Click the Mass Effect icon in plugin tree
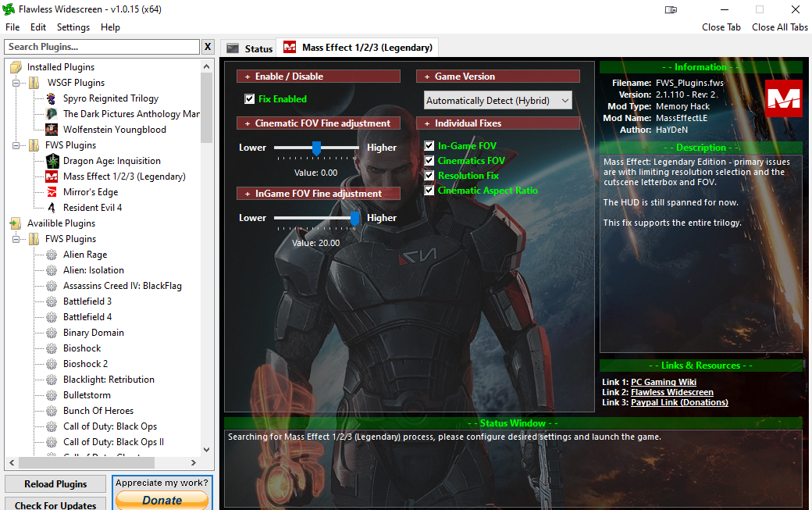 [x=52, y=177]
